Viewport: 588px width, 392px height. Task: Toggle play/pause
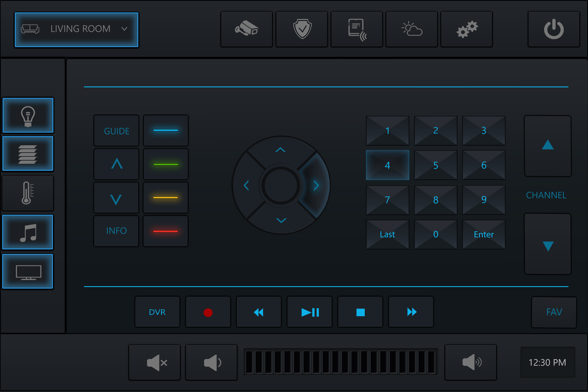coord(309,312)
